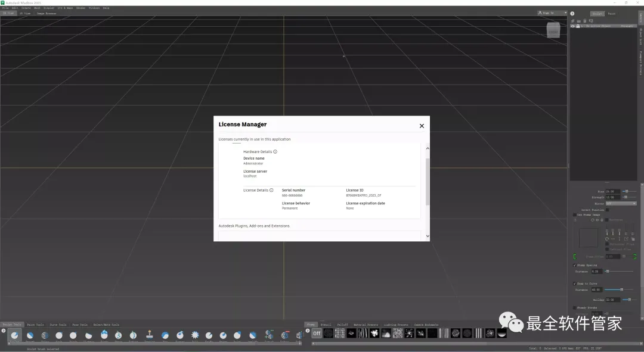The height and width of the screenshot is (352, 644).
Task: Open the UVs & Maps menu
Action: [65, 8]
